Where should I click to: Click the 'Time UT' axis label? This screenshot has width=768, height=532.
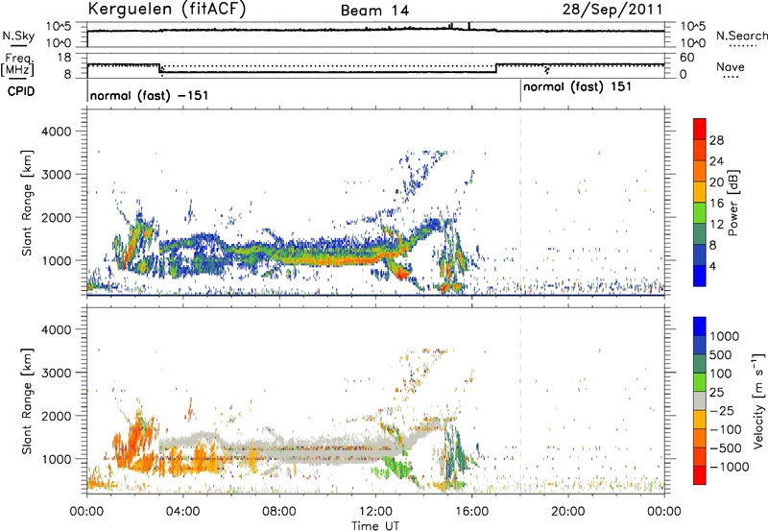(375, 526)
